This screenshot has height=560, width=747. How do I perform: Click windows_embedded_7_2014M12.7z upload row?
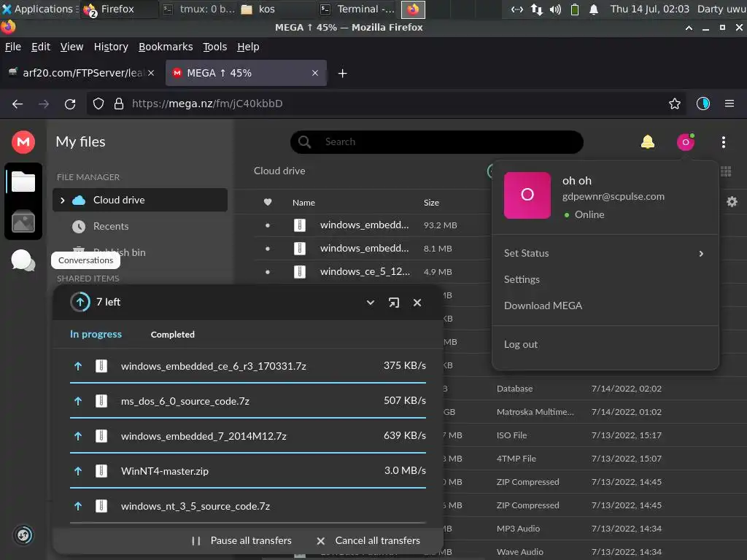[x=248, y=436]
